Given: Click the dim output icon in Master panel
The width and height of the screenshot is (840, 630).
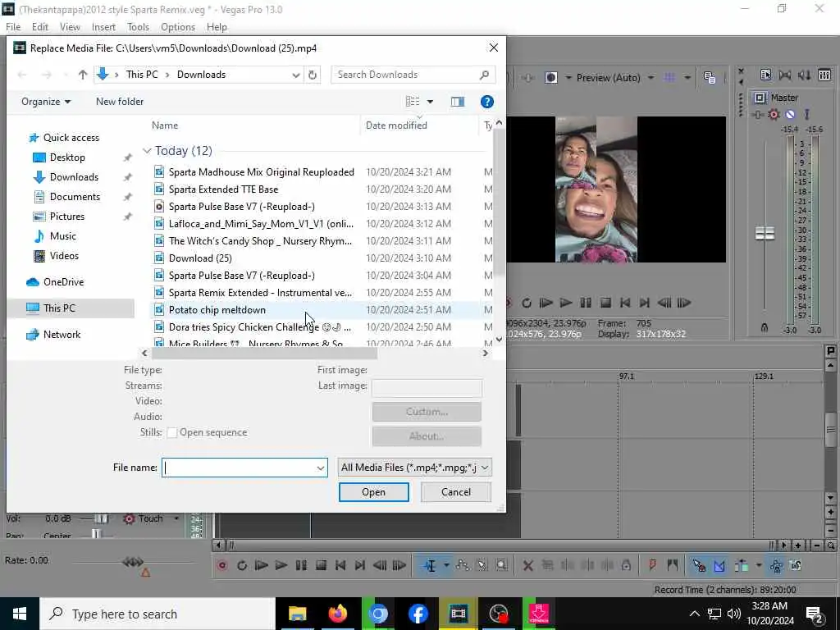Looking at the screenshot, I should 804,75.
